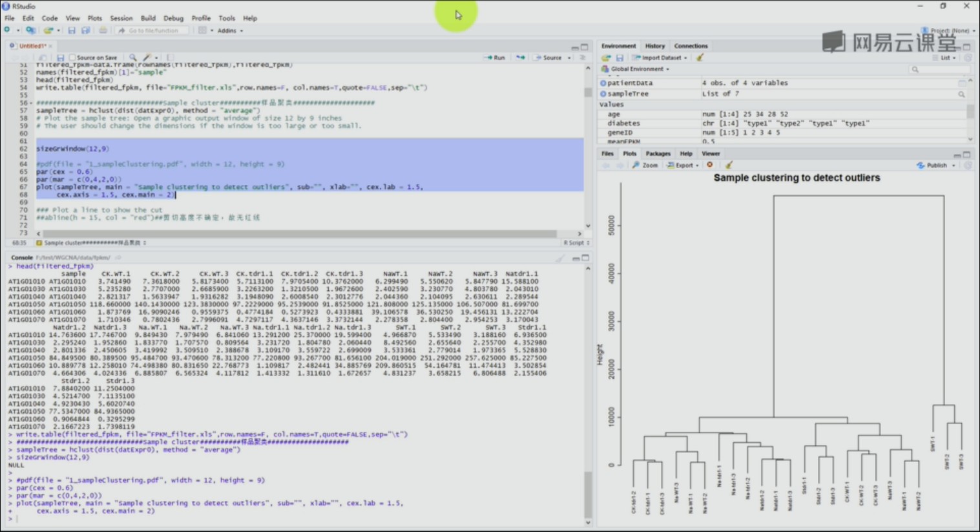Show document outline icon in editor
The height and width of the screenshot is (532, 980).
coord(583,58)
